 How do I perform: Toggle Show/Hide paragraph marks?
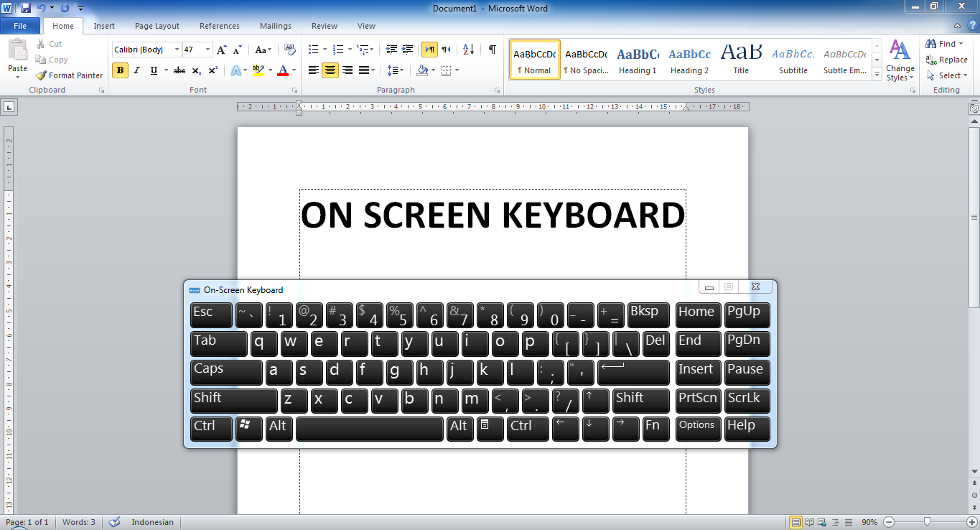[x=491, y=49]
